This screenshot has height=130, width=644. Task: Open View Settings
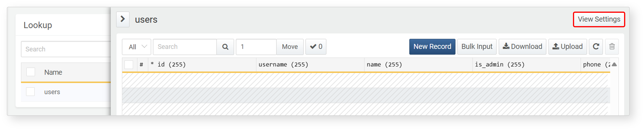[598, 19]
